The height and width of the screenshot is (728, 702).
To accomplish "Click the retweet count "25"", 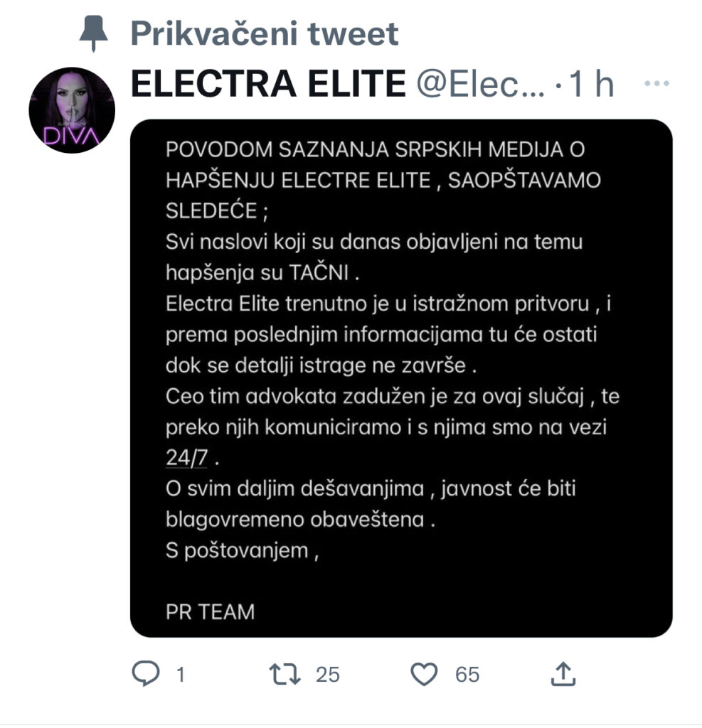I will pos(328,675).
